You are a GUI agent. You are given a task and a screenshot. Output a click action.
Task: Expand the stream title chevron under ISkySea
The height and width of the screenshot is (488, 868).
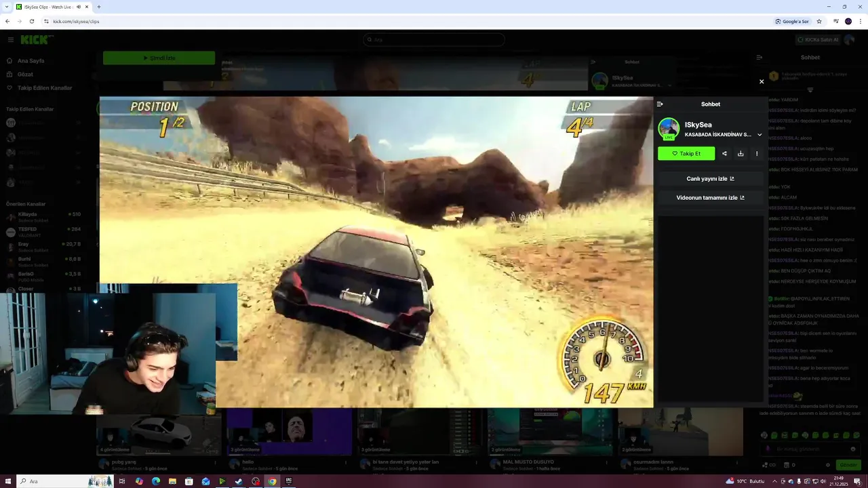pos(759,135)
